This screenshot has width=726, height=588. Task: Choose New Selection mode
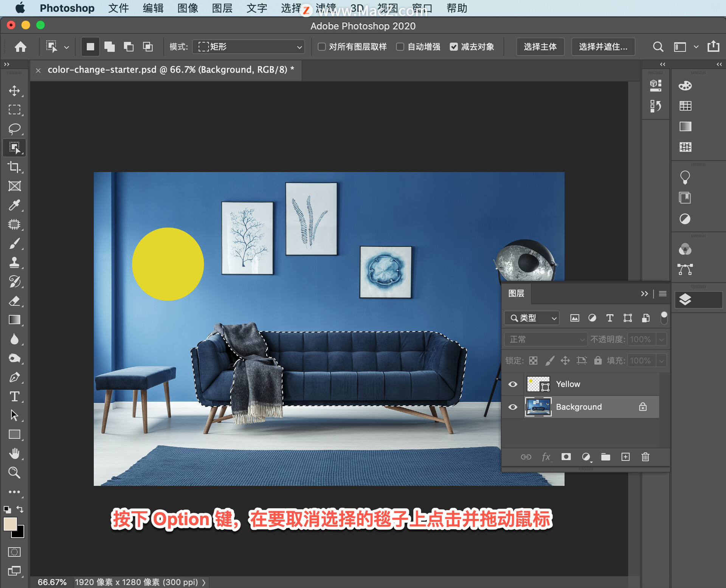click(90, 47)
